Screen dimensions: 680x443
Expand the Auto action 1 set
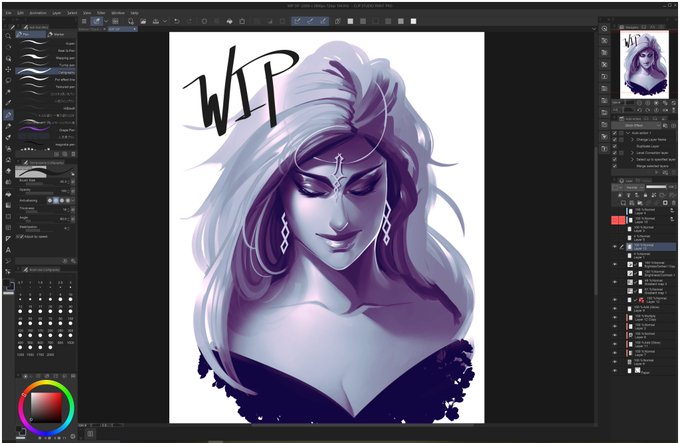tap(628, 133)
